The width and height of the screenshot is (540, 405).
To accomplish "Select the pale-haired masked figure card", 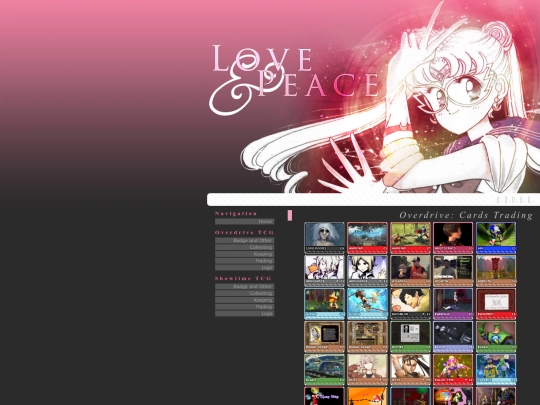I will pyautogui.click(x=324, y=238).
